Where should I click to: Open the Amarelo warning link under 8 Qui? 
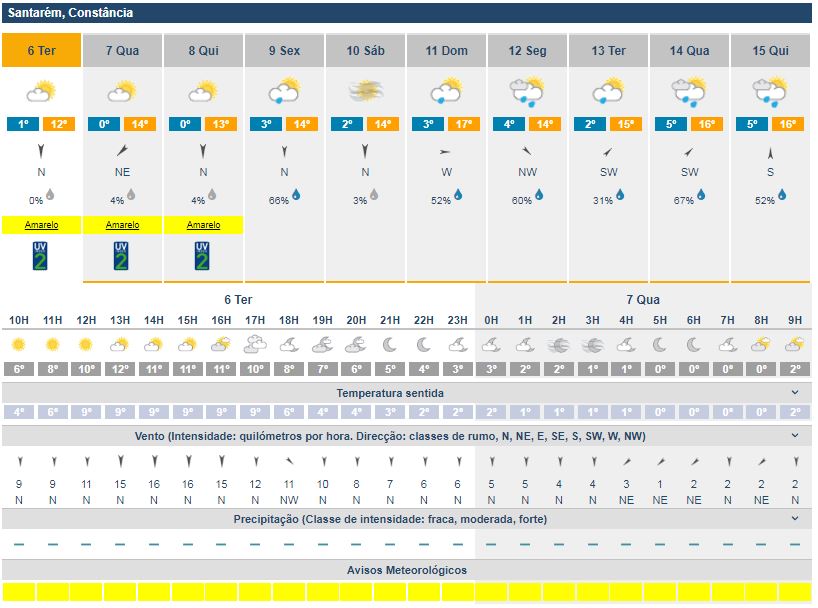203,225
